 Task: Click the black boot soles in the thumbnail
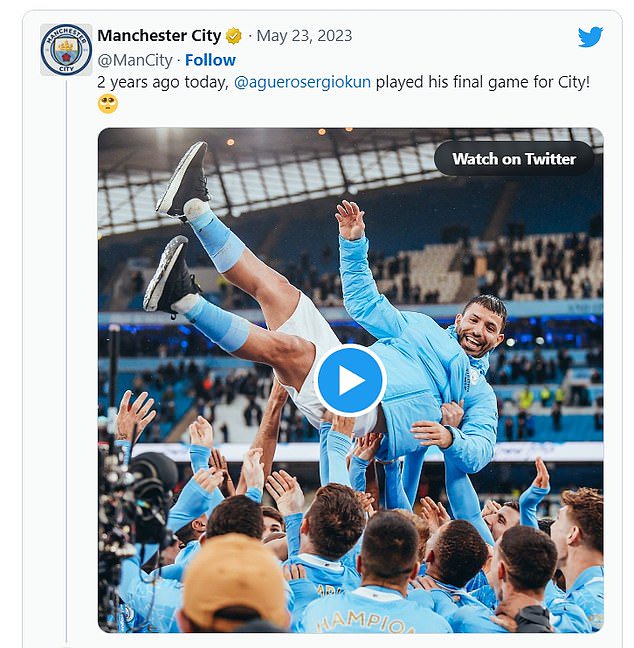(182, 180)
